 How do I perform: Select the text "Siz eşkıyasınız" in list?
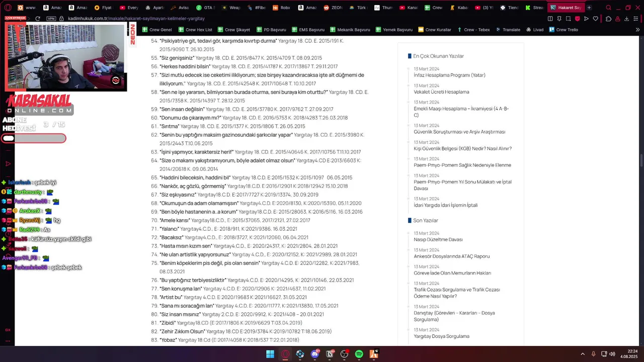[x=178, y=195]
